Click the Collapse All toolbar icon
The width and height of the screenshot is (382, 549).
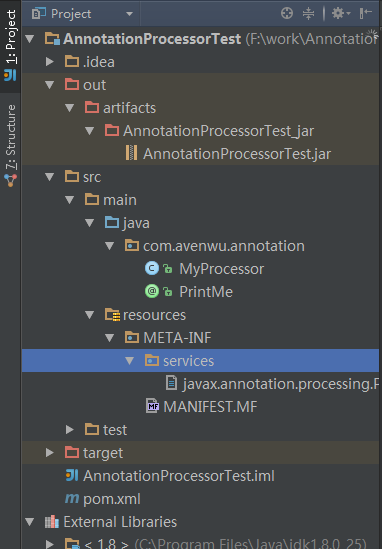[308, 13]
